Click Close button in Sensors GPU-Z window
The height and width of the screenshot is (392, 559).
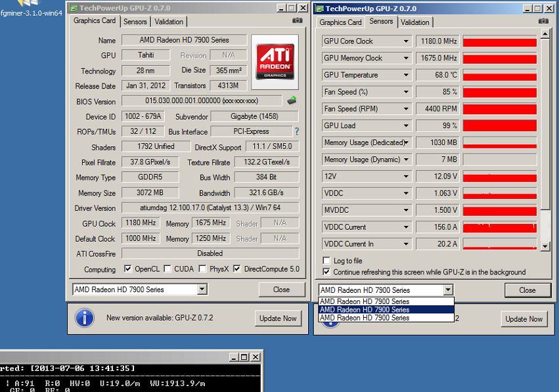pos(527,290)
